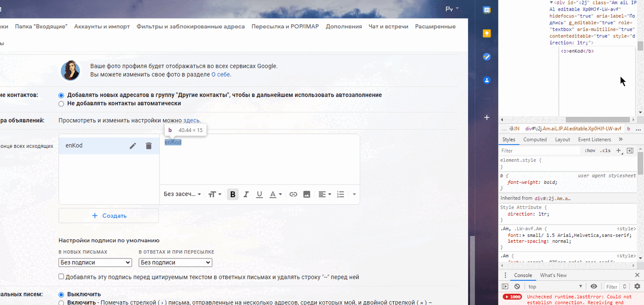Image resolution: width=644 pixels, height=305 pixels.
Task: Toggle the .cls element classes panel
Action: (x=605, y=151)
